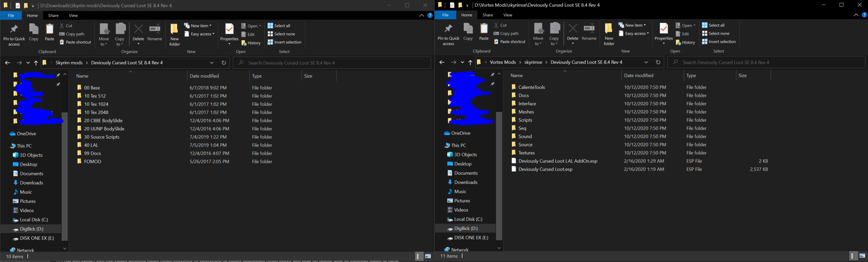Click search box in left window

(332, 63)
